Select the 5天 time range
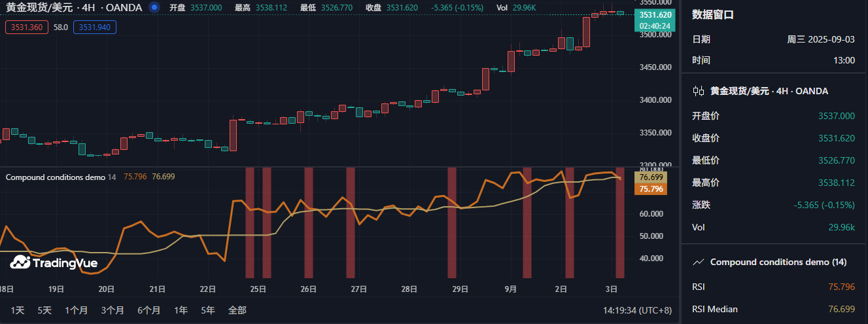The height and width of the screenshot is (324, 868). (44, 310)
